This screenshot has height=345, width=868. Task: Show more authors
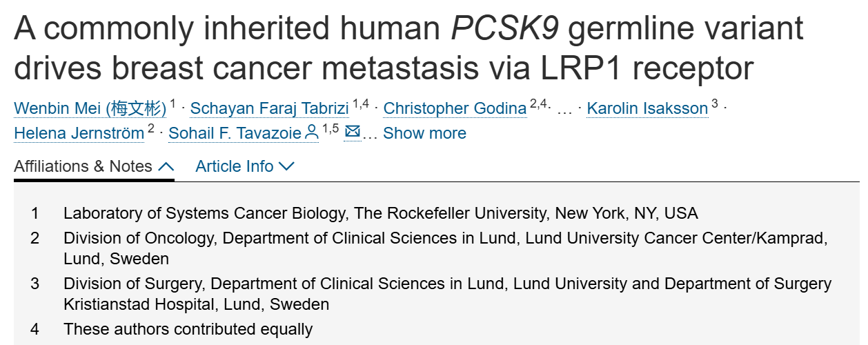tap(424, 133)
